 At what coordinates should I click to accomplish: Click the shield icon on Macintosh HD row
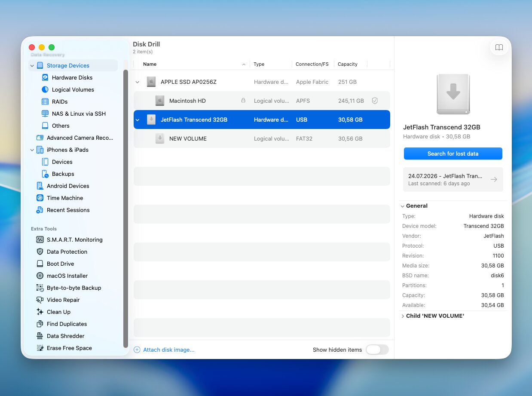click(375, 101)
